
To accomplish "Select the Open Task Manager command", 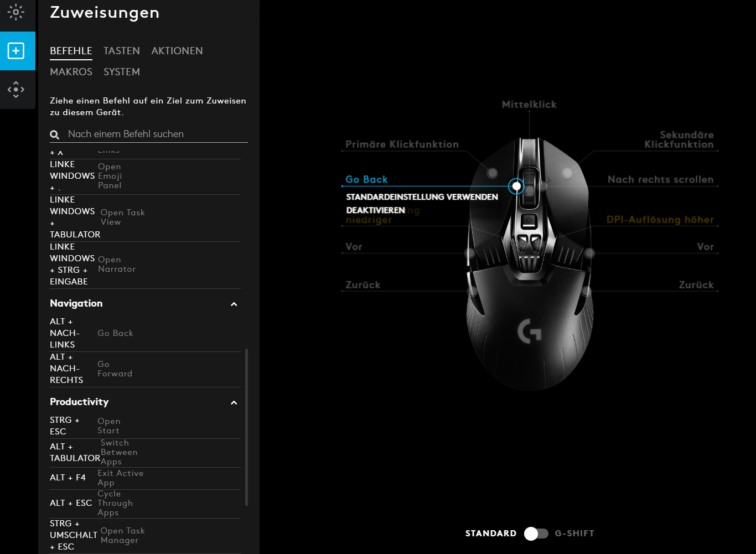I will click(x=146, y=535).
